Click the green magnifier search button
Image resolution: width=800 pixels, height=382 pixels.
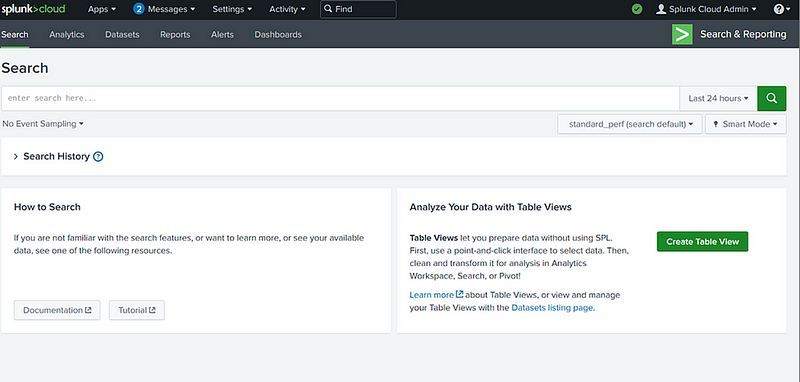[771, 98]
